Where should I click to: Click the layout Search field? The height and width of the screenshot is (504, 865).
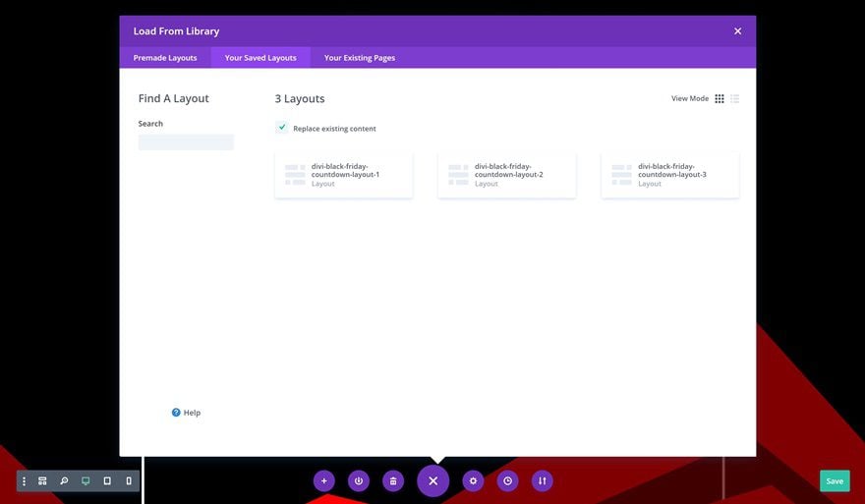186,142
